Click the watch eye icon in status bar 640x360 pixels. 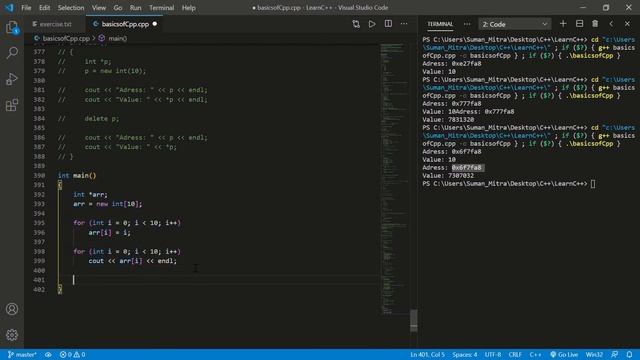point(48,355)
